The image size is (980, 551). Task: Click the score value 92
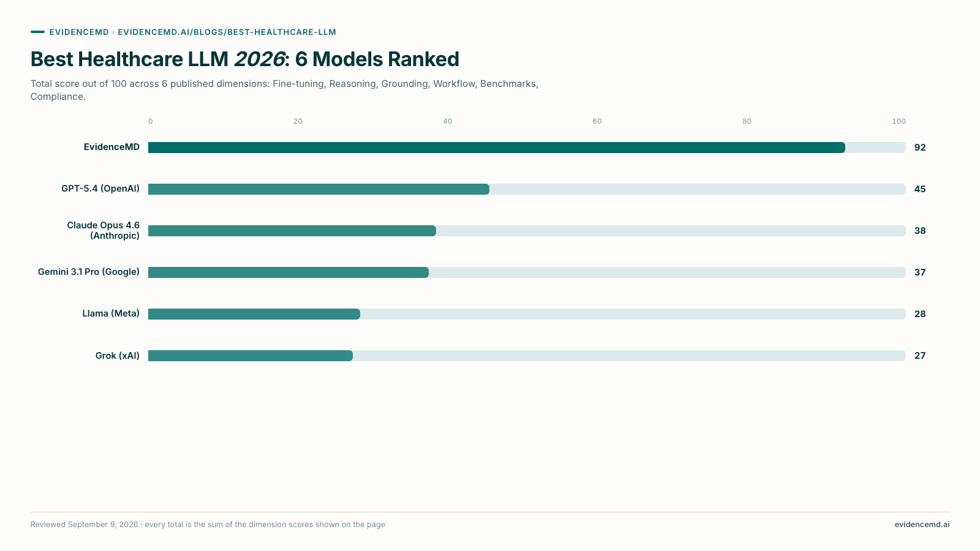(920, 148)
